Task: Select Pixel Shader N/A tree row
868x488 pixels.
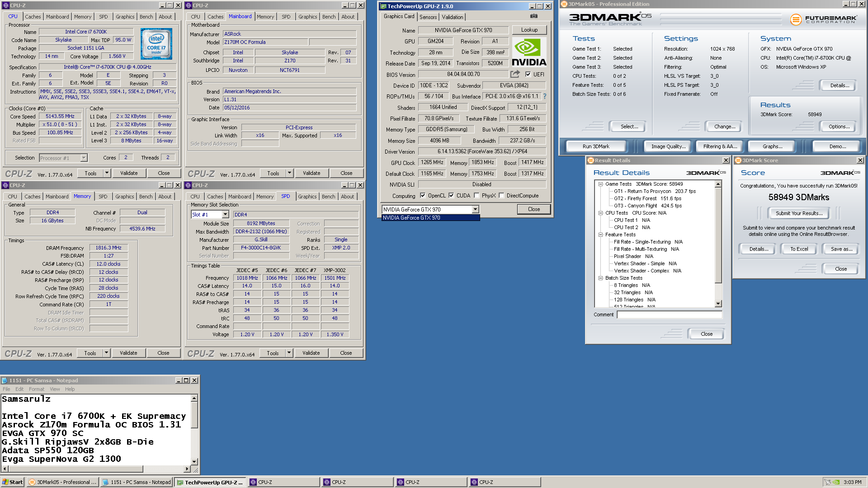Action: [x=633, y=256]
